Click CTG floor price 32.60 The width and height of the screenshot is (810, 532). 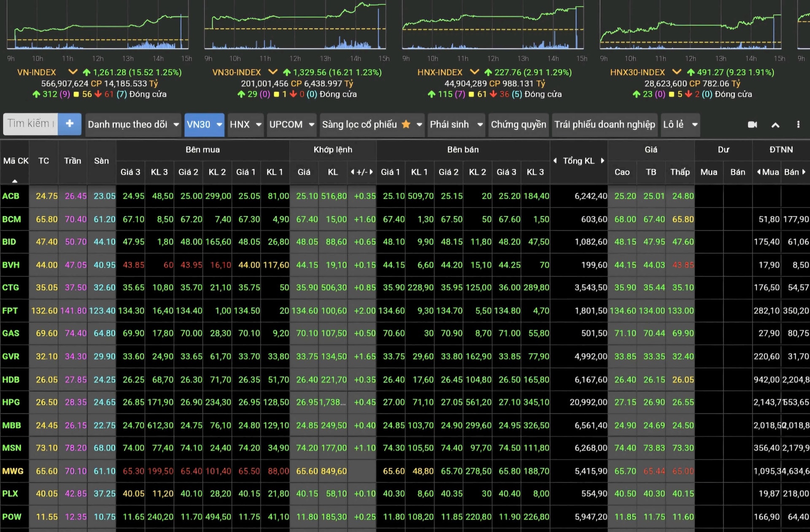point(105,287)
